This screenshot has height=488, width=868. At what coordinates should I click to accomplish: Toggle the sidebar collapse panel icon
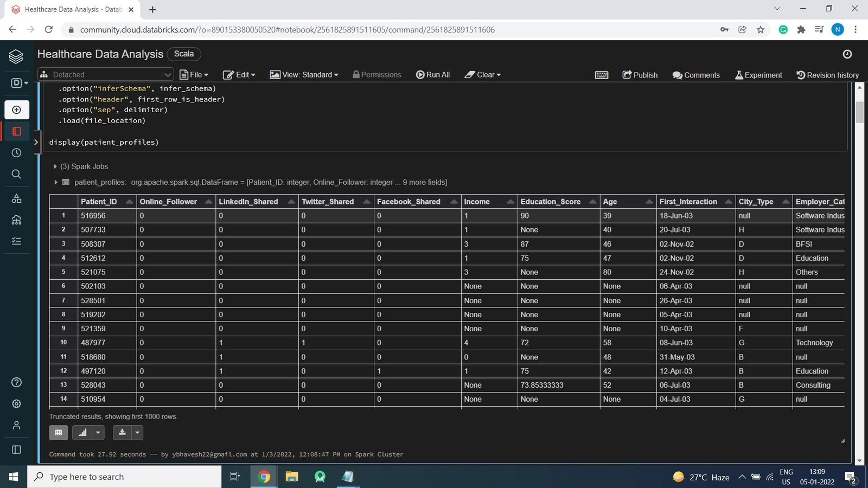tap(16, 450)
